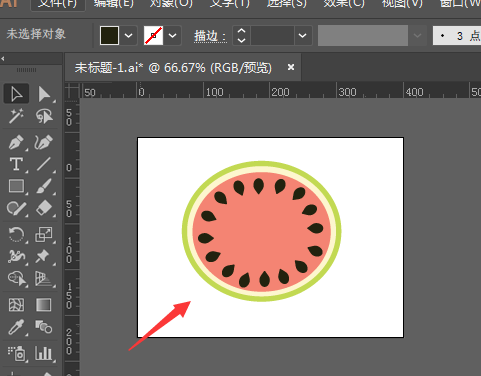
Task: Collapse the tools panel with double-arrow
Action: click(3, 59)
